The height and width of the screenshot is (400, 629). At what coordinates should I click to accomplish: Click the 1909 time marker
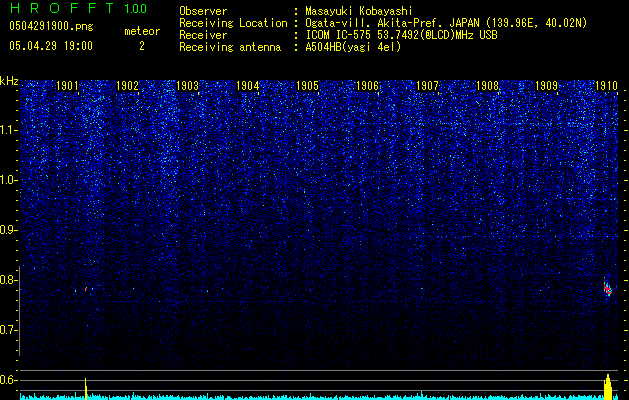coord(546,85)
